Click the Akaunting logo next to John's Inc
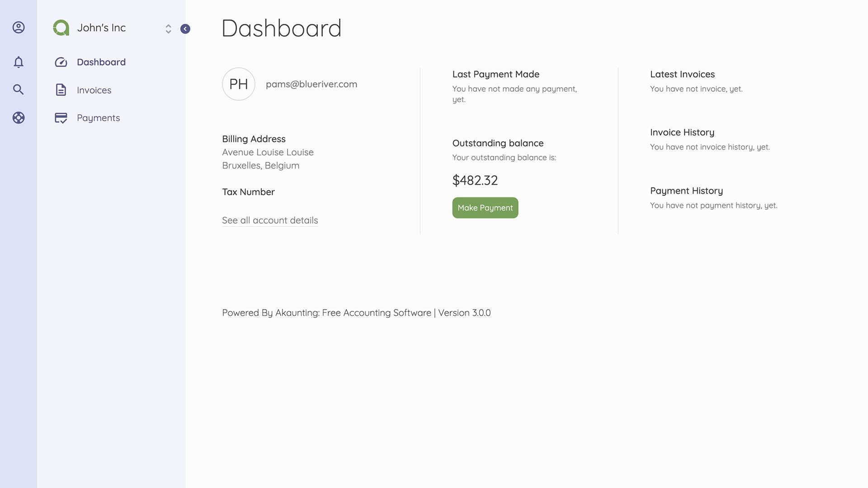The image size is (868, 488). [x=61, y=28]
